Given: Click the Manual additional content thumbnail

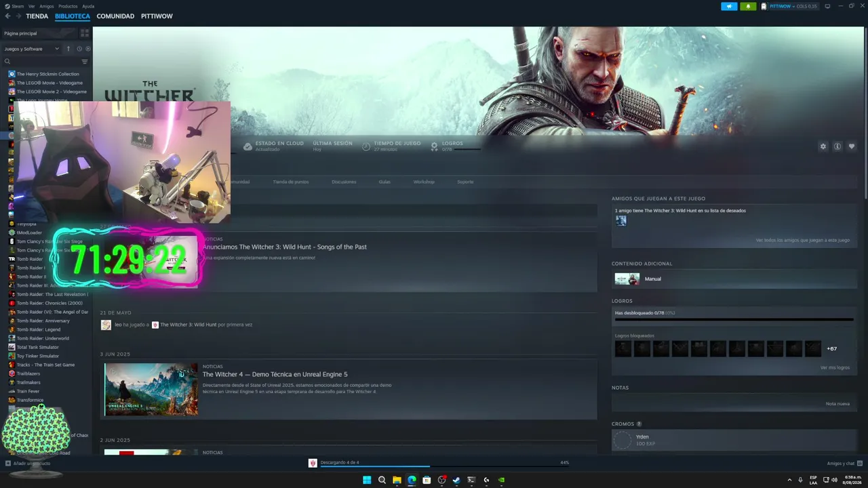Looking at the screenshot, I should tap(627, 279).
